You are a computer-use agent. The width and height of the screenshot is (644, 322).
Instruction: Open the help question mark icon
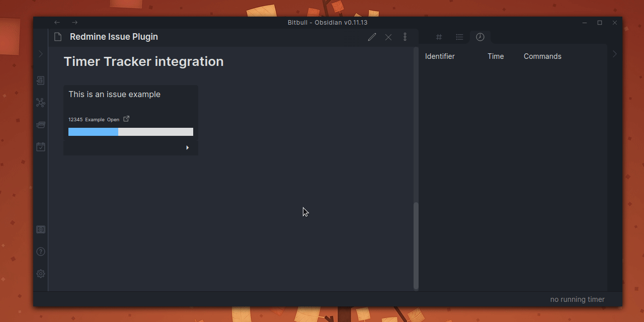point(41,252)
